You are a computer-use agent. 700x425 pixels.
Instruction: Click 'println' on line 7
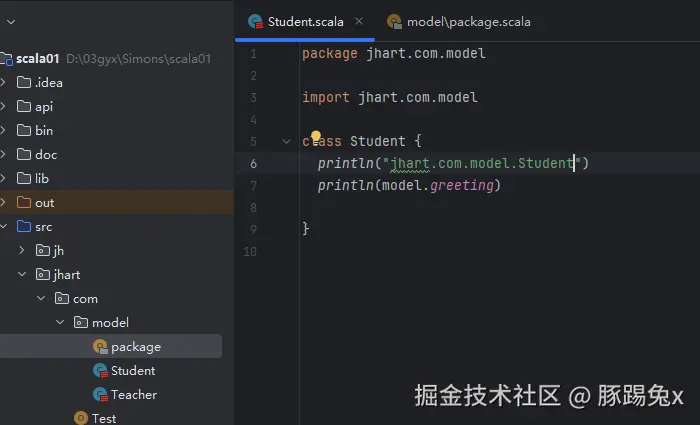[346, 185]
